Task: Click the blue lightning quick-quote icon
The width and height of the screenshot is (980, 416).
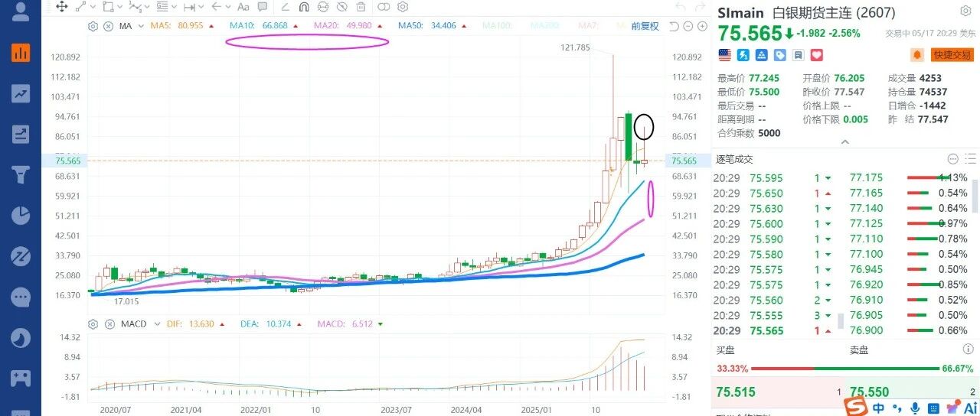Action: (x=743, y=55)
